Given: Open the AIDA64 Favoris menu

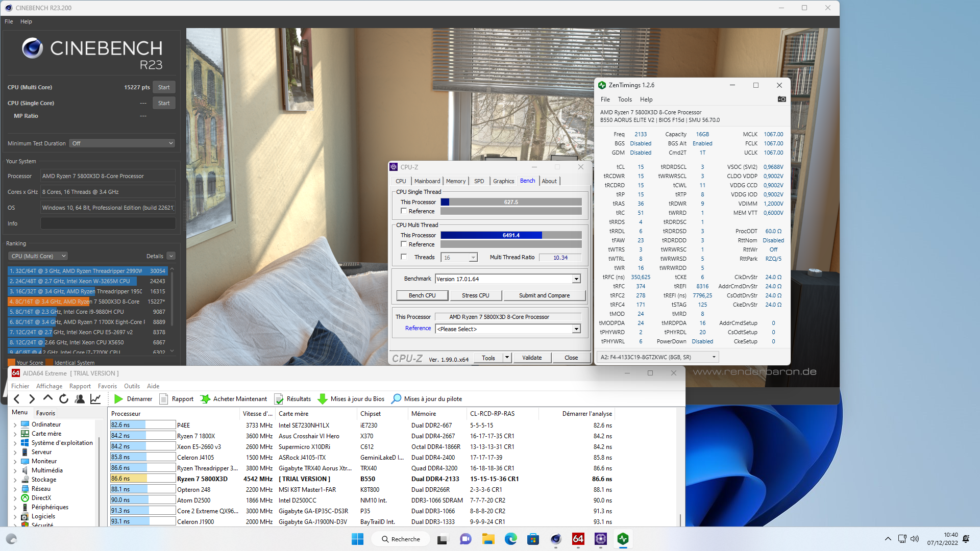Looking at the screenshot, I should coord(107,386).
